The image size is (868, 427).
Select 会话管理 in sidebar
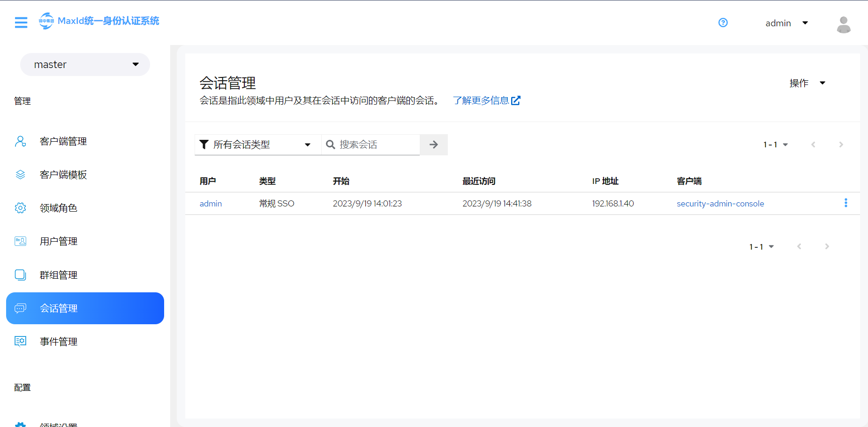85,308
